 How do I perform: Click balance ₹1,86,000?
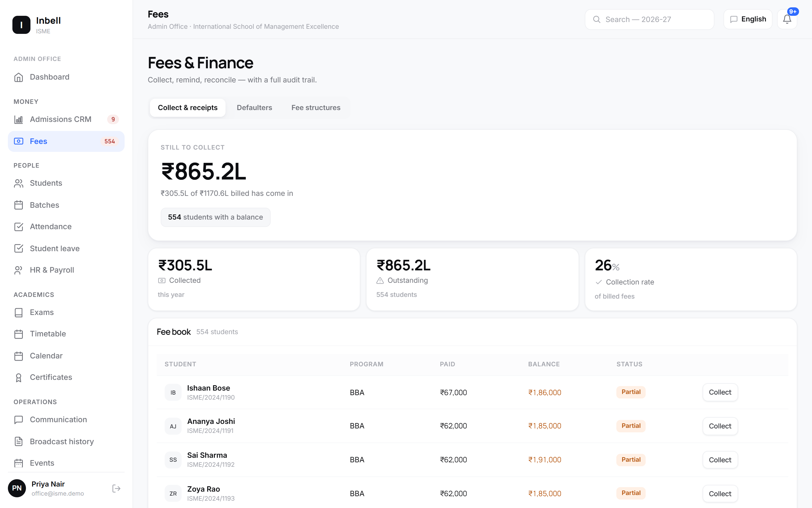545,392
